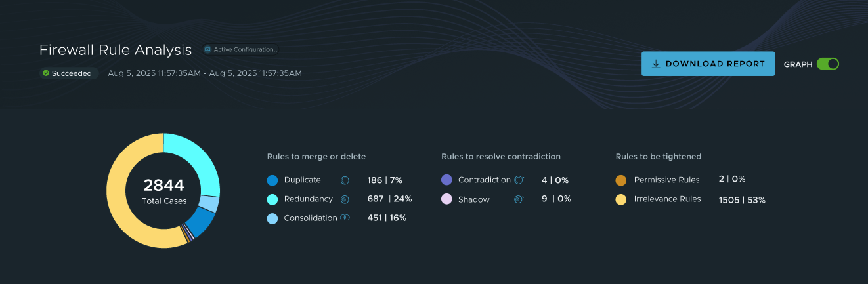
Task: Click the Active Configuration label
Action: (246, 49)
